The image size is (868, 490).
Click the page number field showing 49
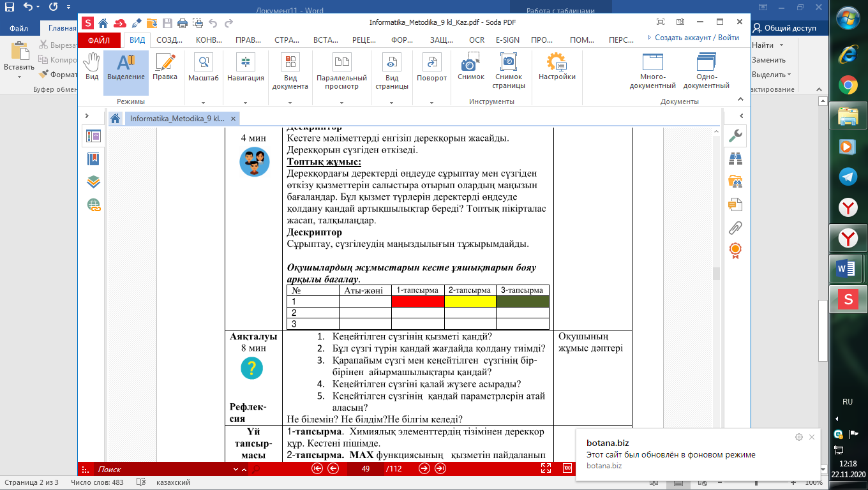(x=366, y=469)
